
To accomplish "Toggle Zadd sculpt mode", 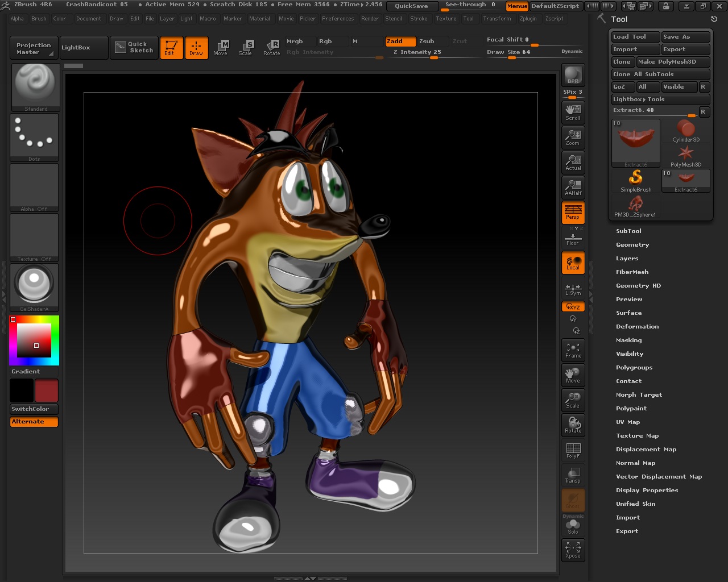I will click(400, 41).
